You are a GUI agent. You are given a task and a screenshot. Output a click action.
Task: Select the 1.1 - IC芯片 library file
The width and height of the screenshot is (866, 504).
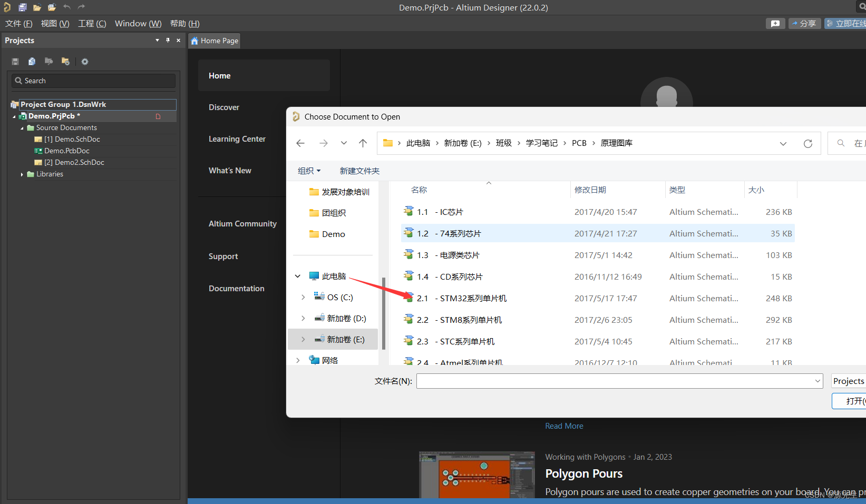(x=598, y=212)
